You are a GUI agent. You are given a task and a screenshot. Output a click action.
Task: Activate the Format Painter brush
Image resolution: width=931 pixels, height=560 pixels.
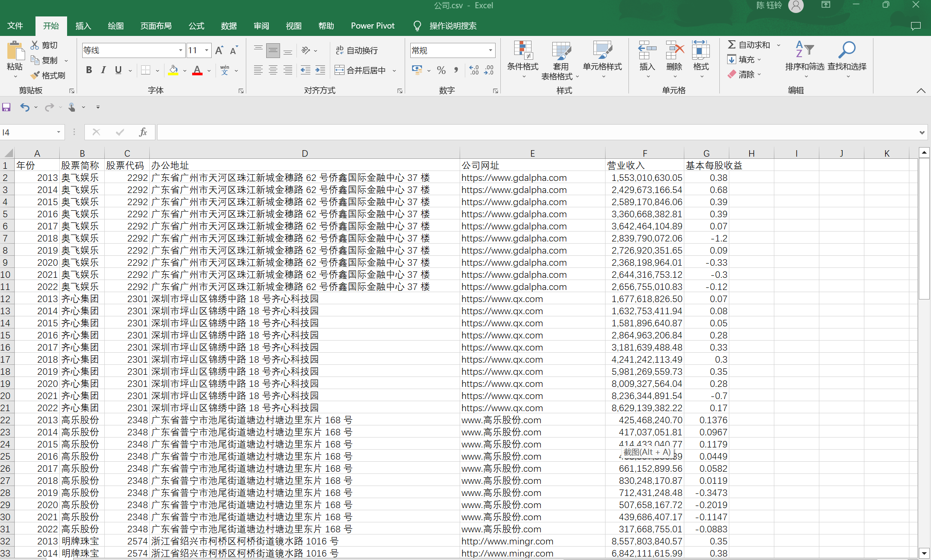click(x=35, y=75)
